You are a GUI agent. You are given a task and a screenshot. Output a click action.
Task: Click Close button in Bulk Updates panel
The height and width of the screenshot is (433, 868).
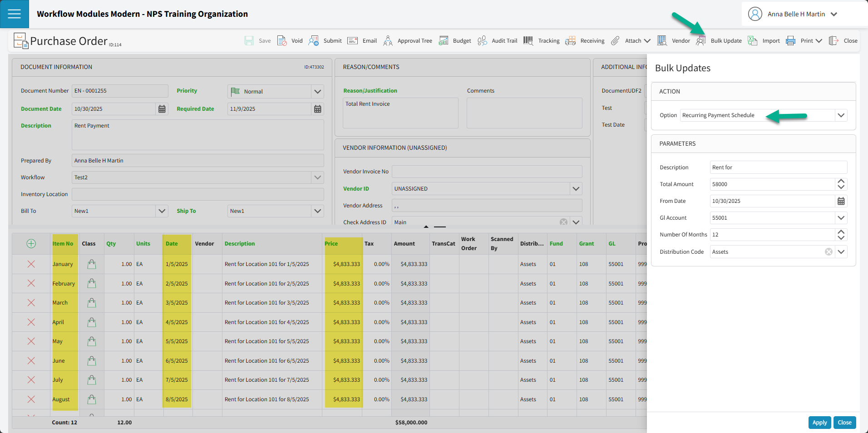[x=844, y=423]
